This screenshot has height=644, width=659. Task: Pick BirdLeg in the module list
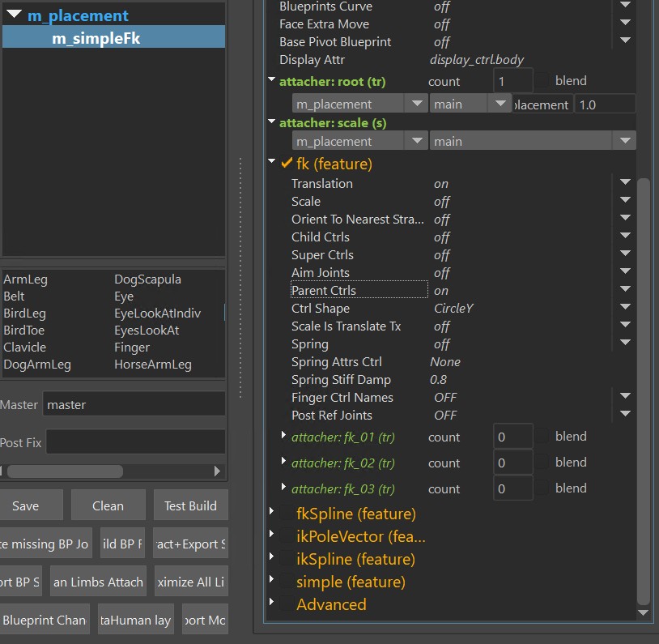click(x=24, y=313)
